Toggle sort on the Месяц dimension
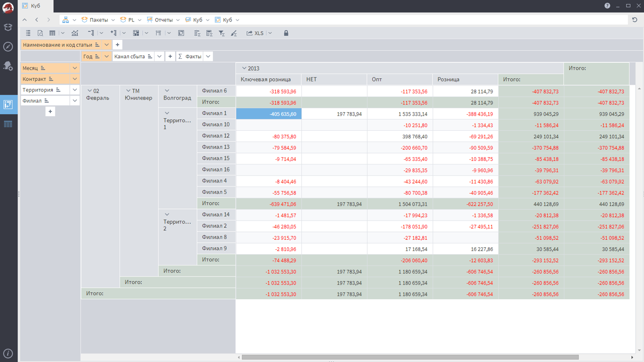Image resolution: width=644 pixels, height=362 pixels. click(43, 68)
